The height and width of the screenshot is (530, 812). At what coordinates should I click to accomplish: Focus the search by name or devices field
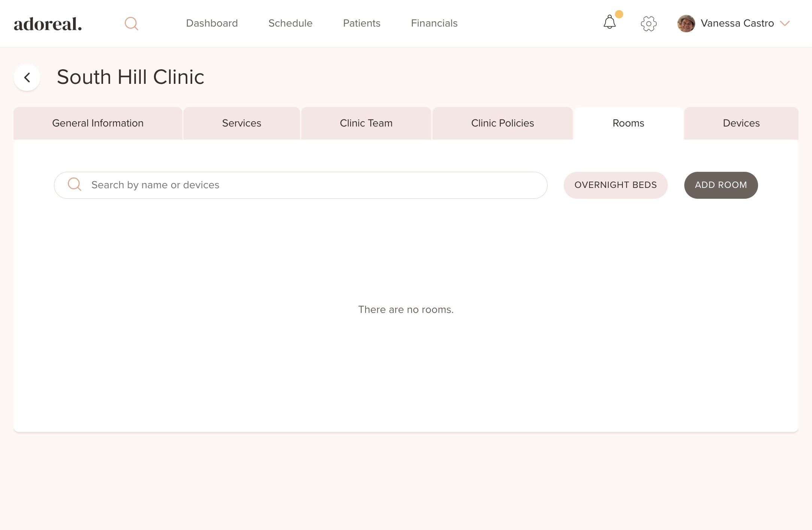(x=311, y=185)
